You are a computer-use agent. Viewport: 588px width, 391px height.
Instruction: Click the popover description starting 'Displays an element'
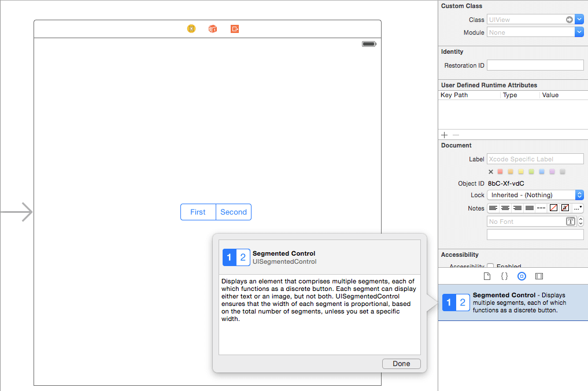coord(319,300)
